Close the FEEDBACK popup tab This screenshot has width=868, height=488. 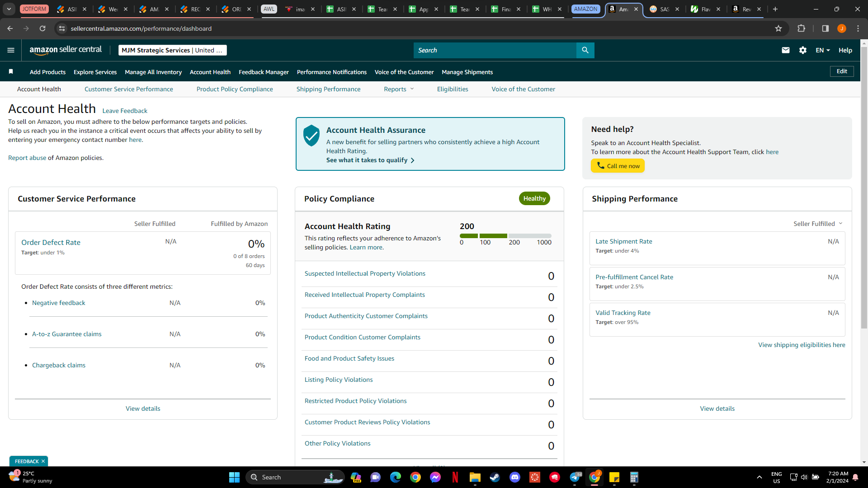point(43,461)
